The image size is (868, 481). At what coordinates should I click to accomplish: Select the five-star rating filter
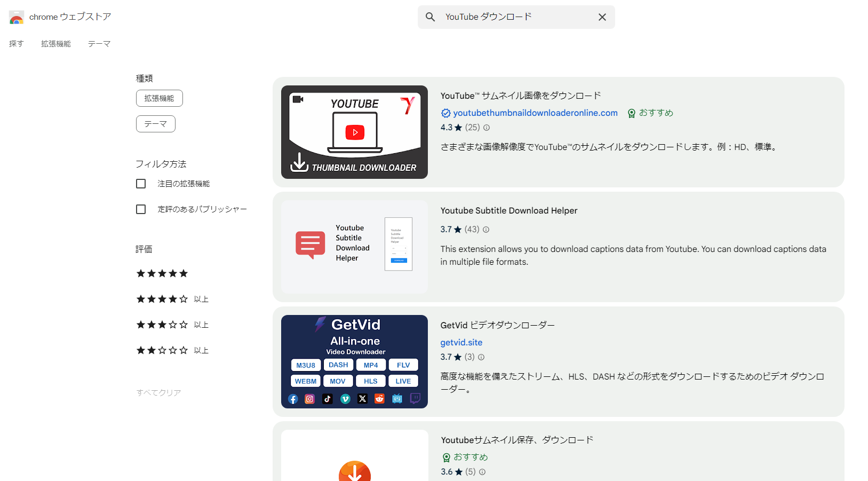tap(162, 273)
